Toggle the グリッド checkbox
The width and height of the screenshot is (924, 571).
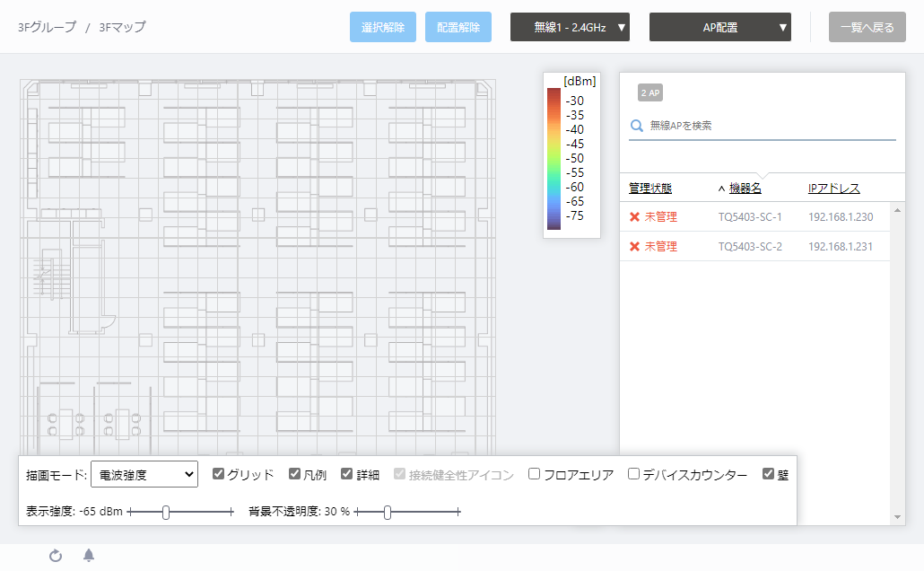pyautogui.click(x=219, y=474)
